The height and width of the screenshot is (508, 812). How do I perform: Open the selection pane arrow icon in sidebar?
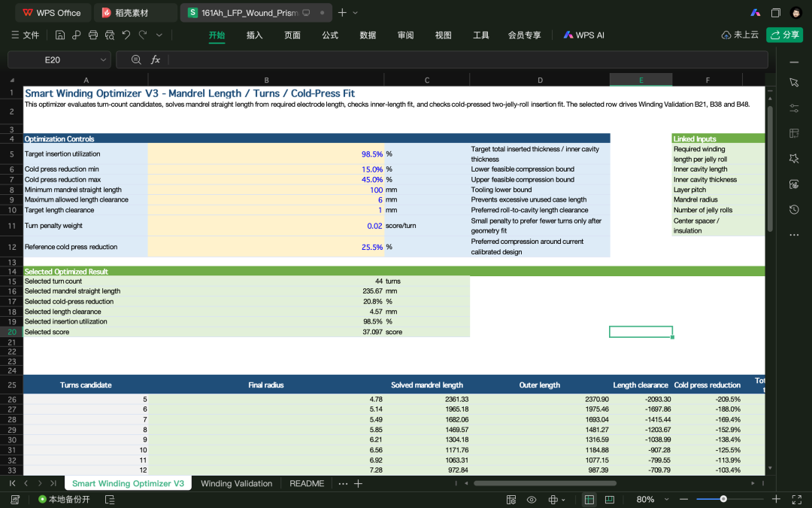794,83
